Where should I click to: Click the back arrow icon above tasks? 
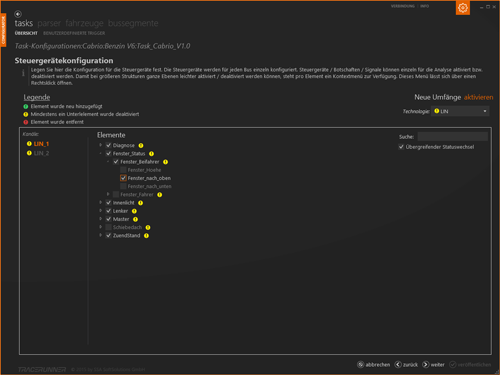click(x=18, y=14)
